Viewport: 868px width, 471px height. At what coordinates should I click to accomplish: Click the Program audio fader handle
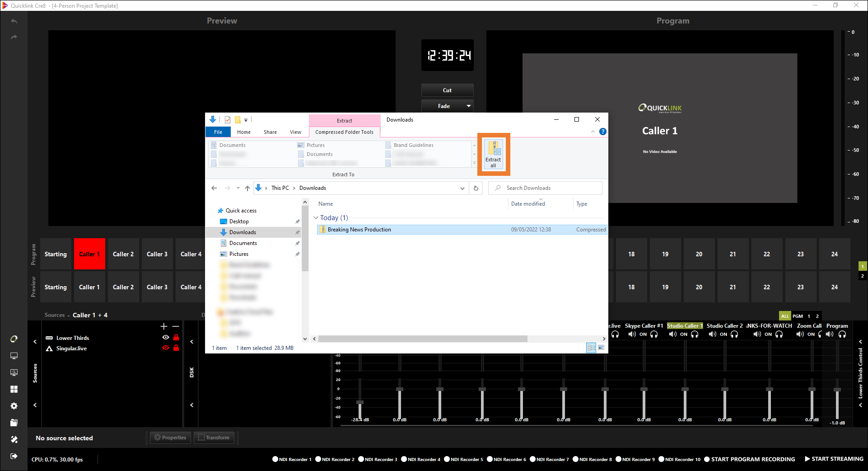[x=837, y=390]
